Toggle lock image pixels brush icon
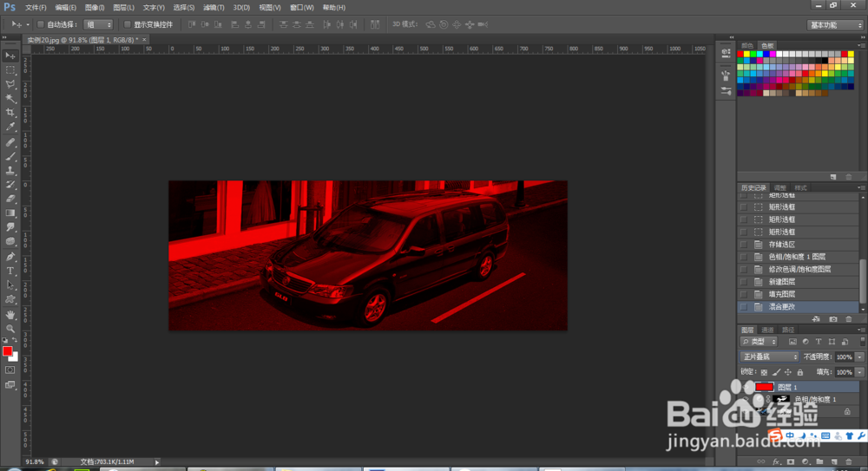 (x=776, y=372)
